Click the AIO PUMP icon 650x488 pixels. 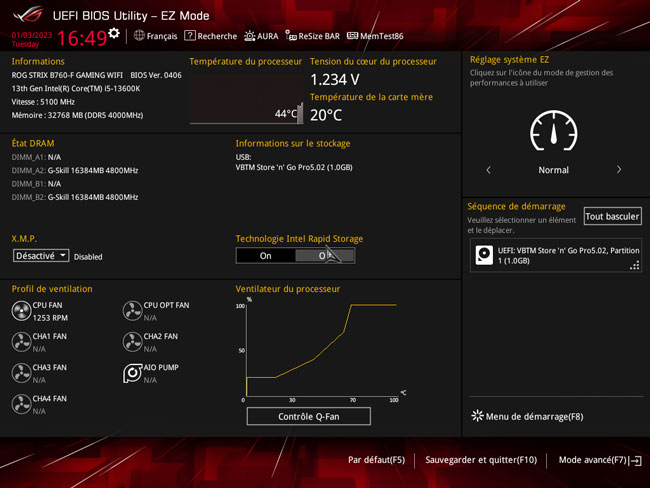(132, 373)
